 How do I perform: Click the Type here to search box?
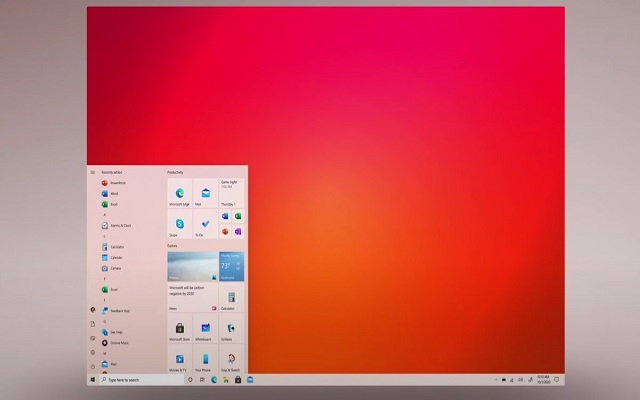tap(142, 380)
